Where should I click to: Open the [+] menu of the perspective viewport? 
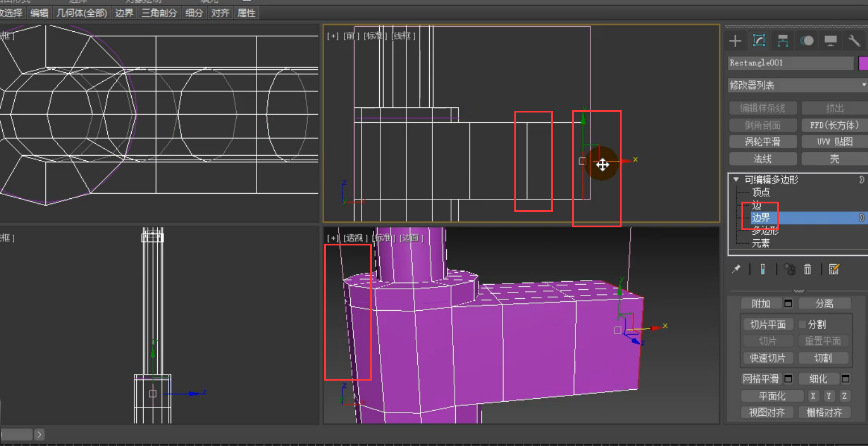tap(333, 238)
